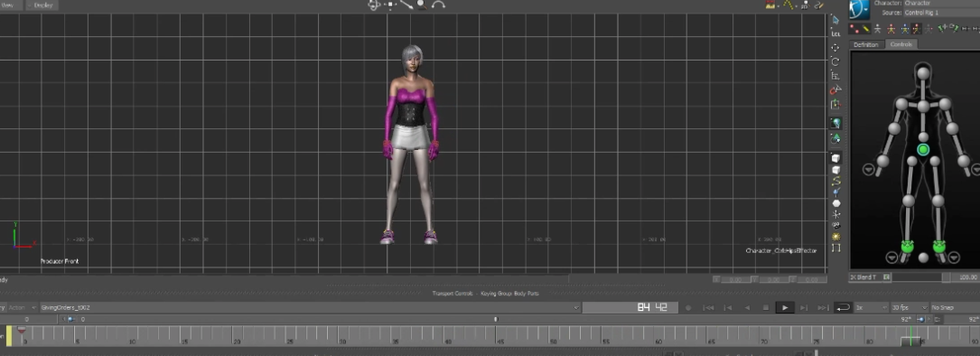
Task: Open the No Snap dropdown
Action: coord(955,308)
